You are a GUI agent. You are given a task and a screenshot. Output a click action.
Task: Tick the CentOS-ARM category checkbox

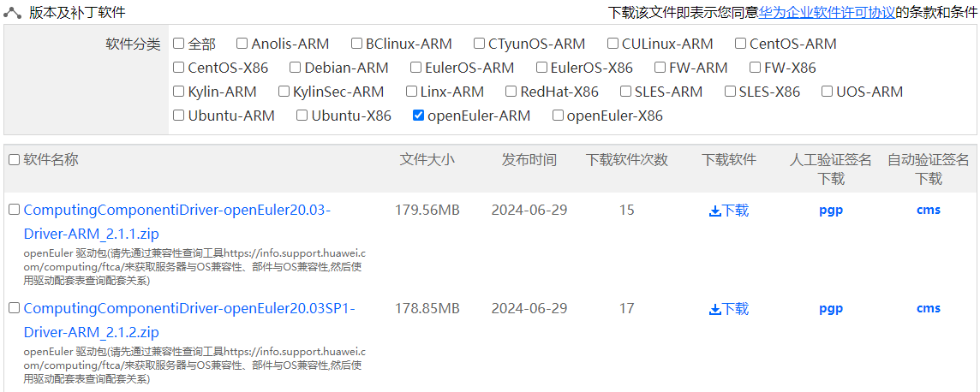pyautogui.click(x=740, y=43)
